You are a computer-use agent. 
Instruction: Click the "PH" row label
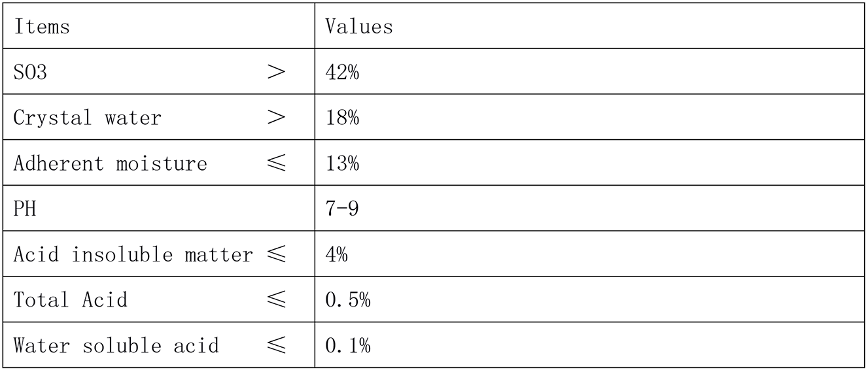(25, 209)
